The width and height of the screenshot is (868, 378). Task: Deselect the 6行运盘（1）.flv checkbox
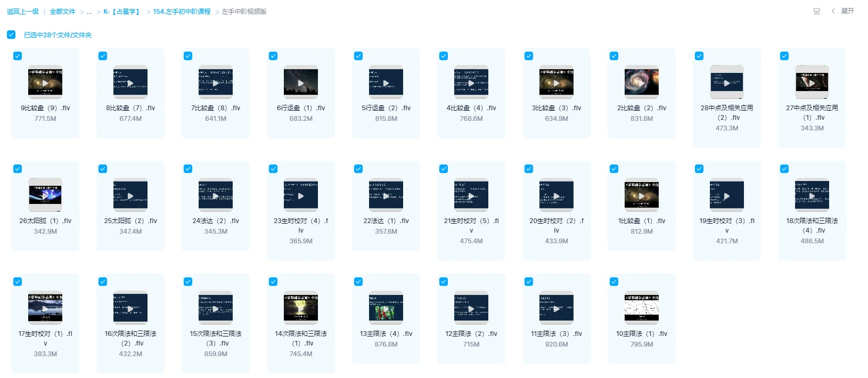coord(273,56)
